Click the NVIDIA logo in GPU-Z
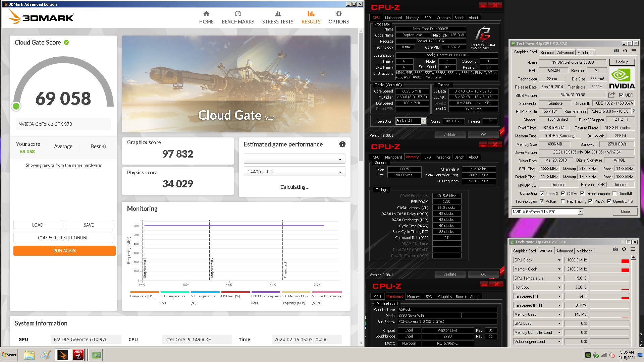Screen dimensions: 644x362 (x=622, y=78)
